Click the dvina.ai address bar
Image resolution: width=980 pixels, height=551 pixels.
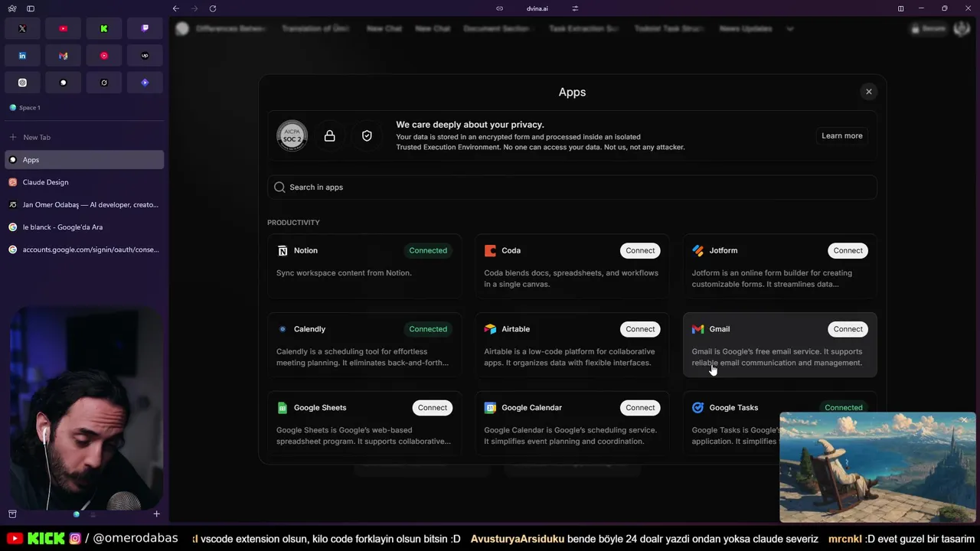[x=537, y=8]
